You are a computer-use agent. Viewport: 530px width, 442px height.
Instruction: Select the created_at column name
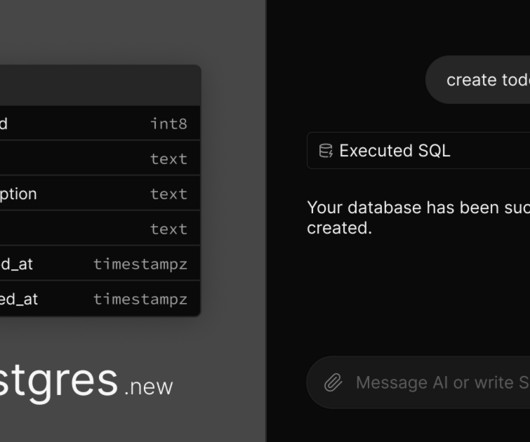[x=17, y=264]
